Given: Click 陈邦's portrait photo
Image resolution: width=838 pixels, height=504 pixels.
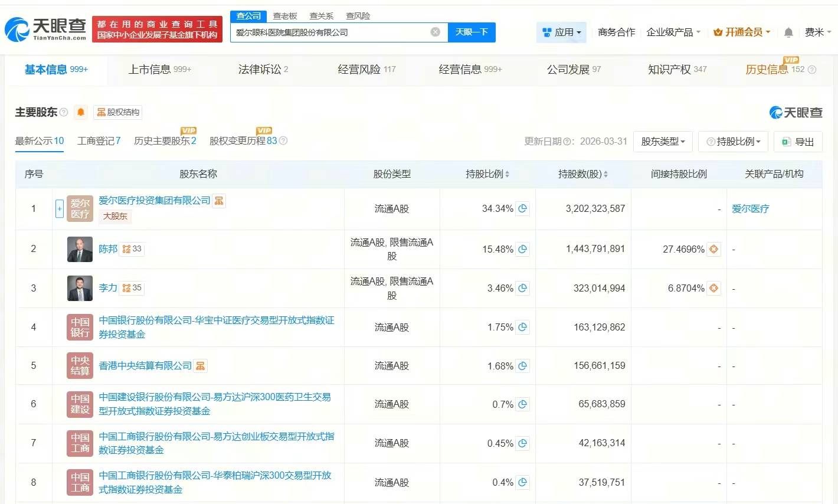Looking at the screenshot, I should 80,249.
